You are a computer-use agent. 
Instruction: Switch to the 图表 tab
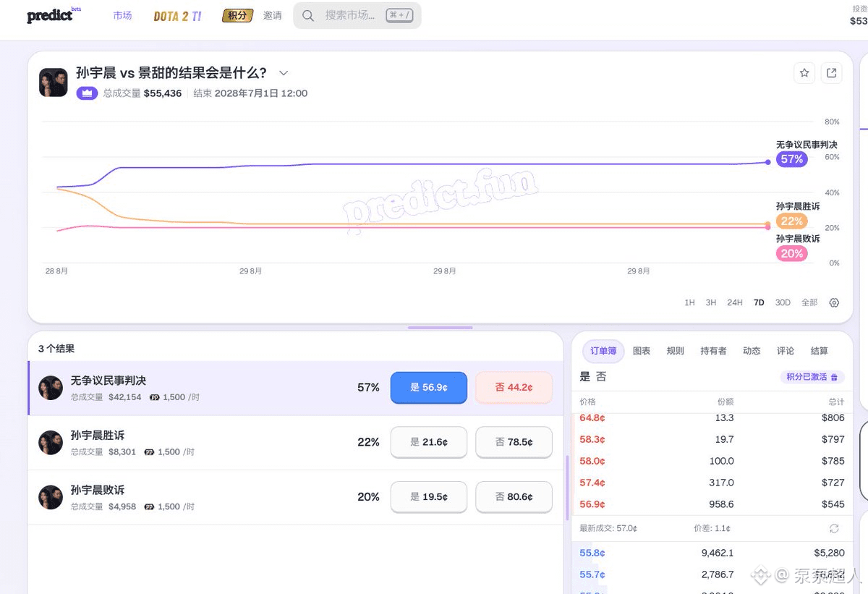(642, 351)
